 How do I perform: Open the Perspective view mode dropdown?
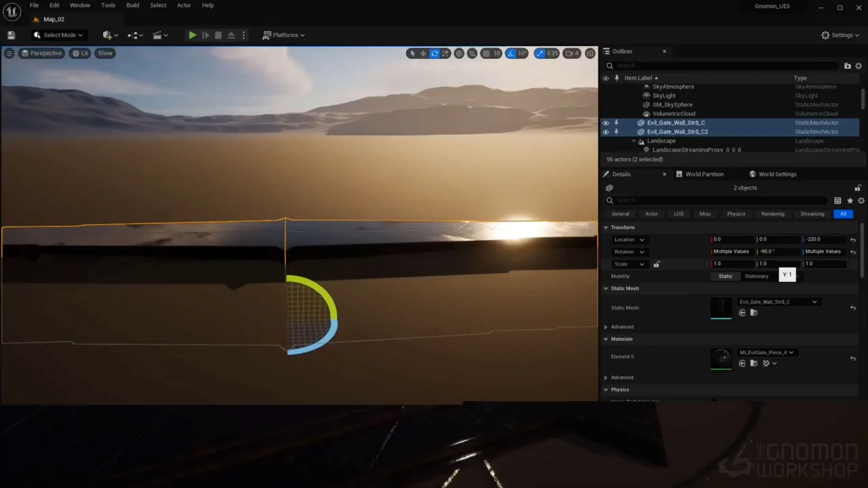point(42,53)
